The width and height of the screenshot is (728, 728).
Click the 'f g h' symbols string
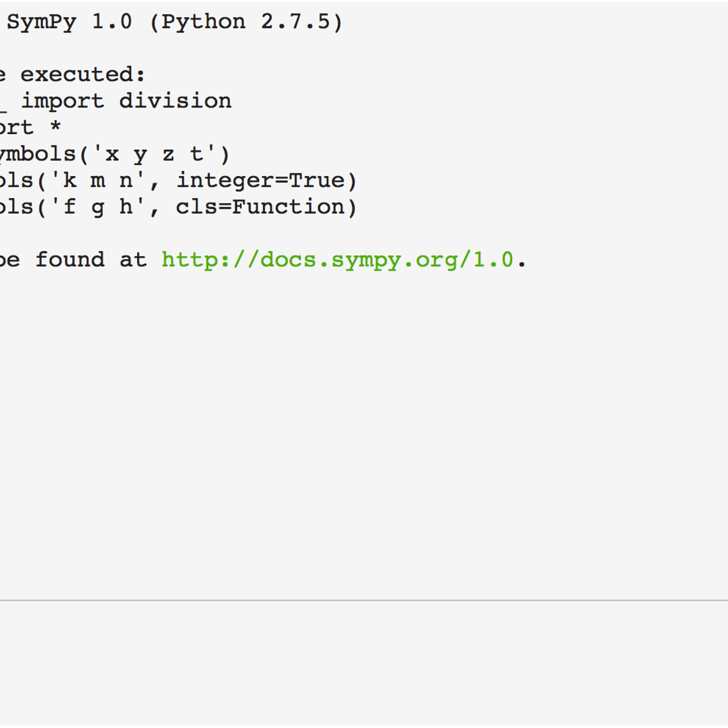(98, 207)
